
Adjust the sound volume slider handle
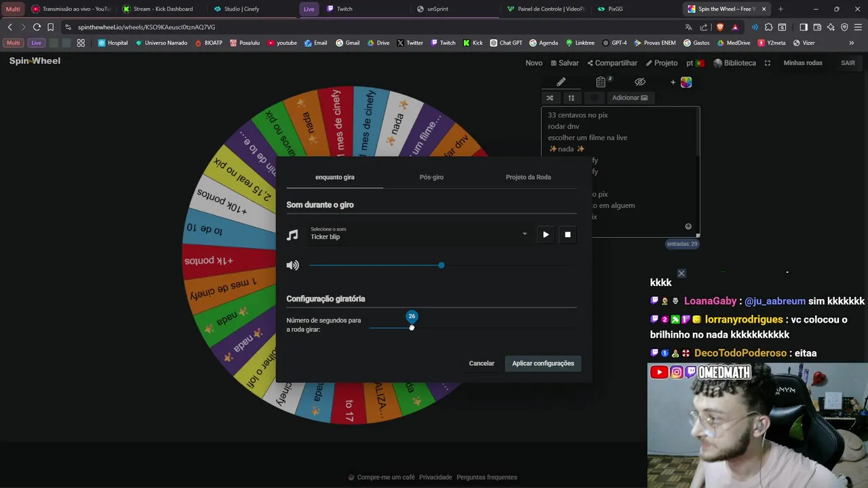tap(441, 265)
